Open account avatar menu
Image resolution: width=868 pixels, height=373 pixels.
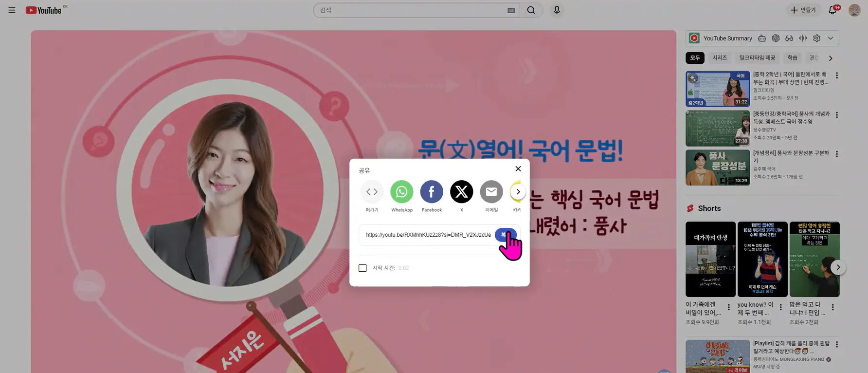(854, 10)
